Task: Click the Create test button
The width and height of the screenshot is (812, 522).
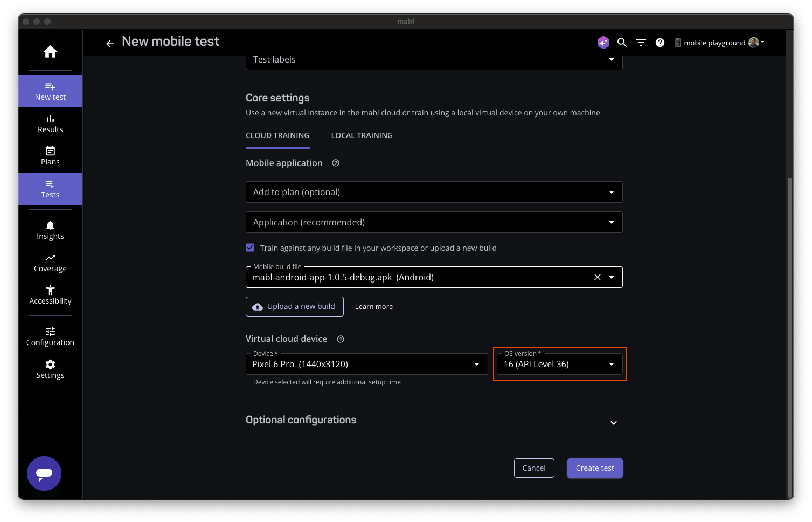Action: click(594, 468)
